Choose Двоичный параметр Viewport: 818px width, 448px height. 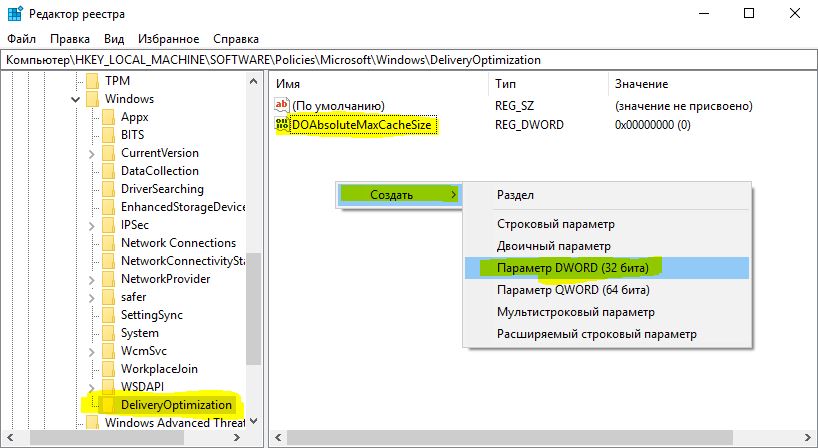click(607, 246)
